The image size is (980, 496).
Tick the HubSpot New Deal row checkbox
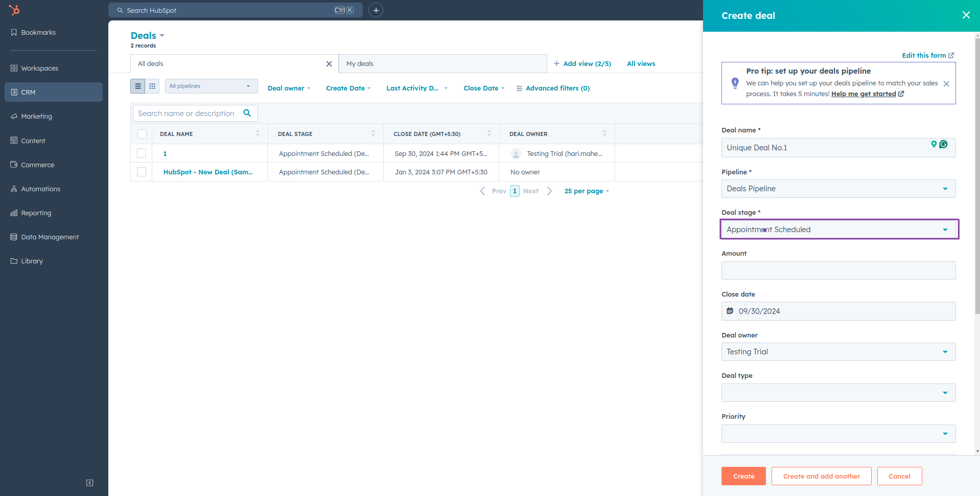coord(142,172)
